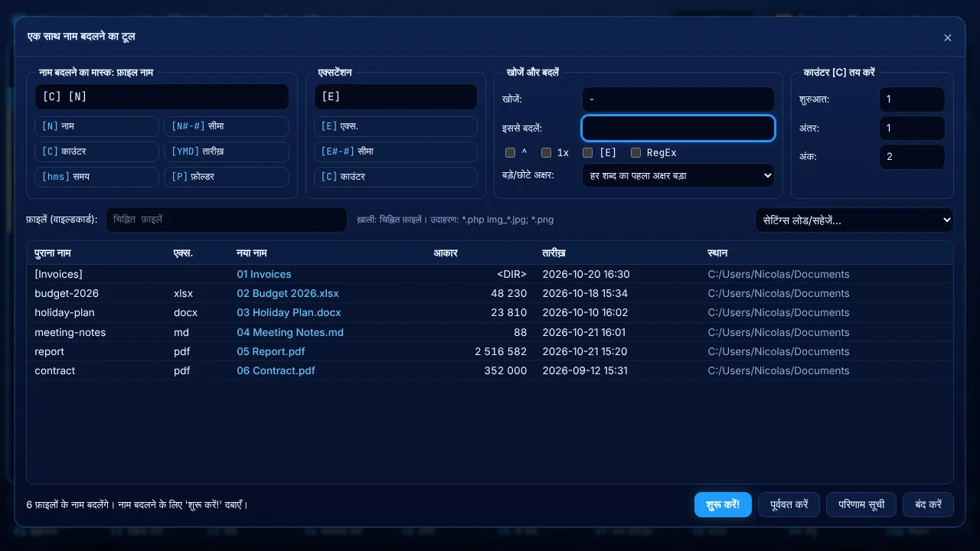The width and height of the screenshot is (980, 551).
Task: Add the [YMD] तारीख़ placeholder
Action: tap(227, 152)
